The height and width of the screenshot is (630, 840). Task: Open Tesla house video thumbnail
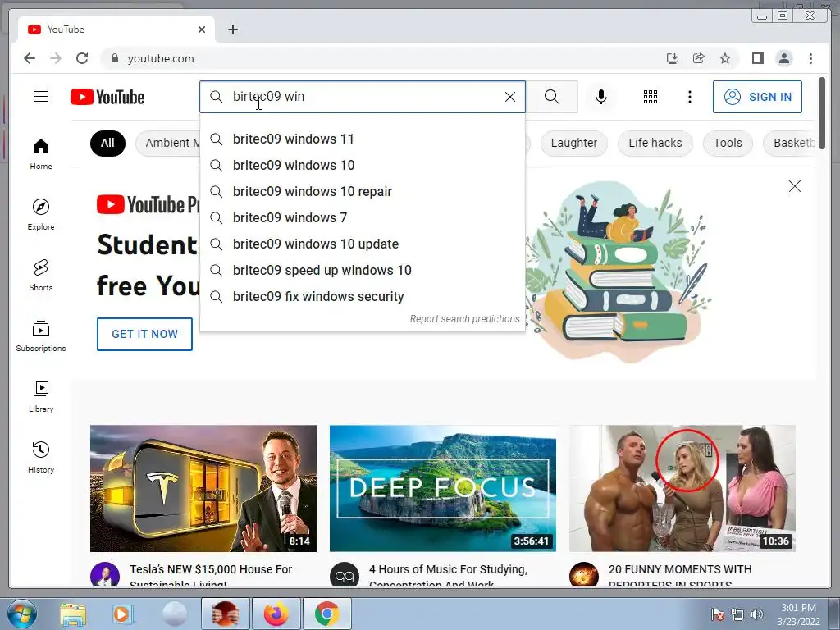click(x=203, y=489)
